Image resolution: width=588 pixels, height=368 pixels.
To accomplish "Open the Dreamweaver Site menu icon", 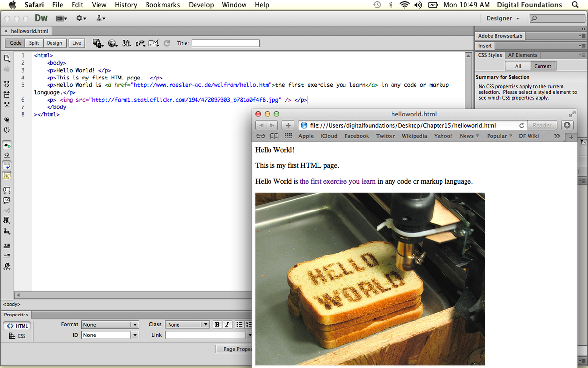I will tap(100, 18).
